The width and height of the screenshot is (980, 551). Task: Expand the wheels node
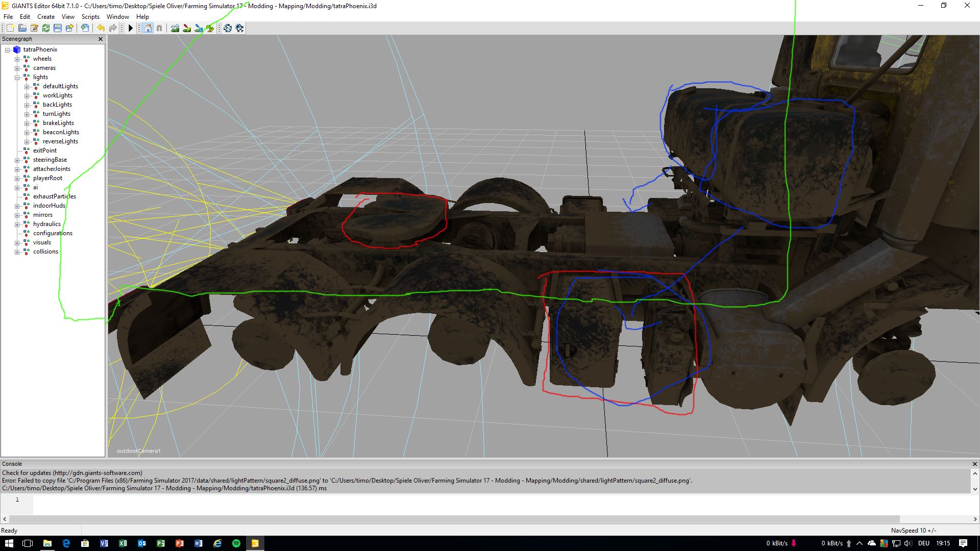[x=17, y=59]
